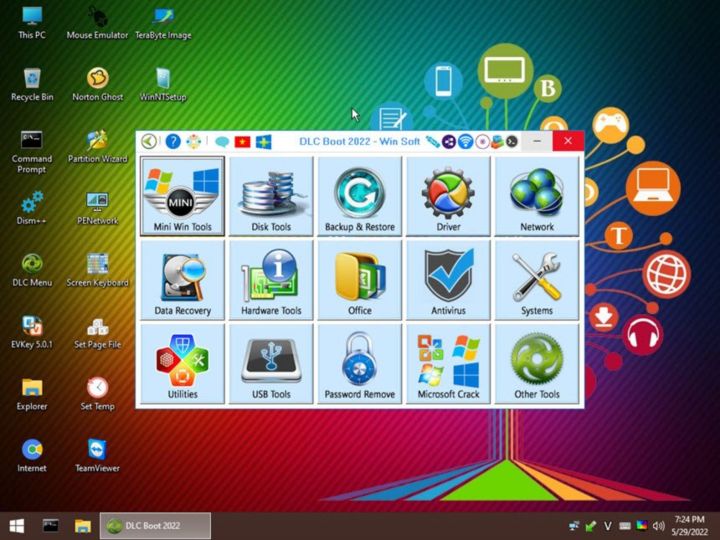This screenshot has height=540, width=720.
Task: Click the Windows Start button
Action: (17, 525)
